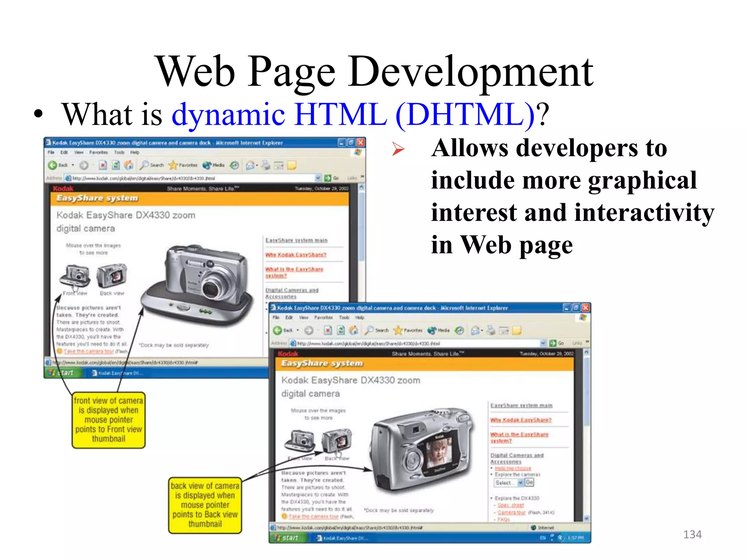The width and height of the screenshot is (747, 560).
Task: Click Back view camera thumbnail in upper window
Action: (x=112, y=276)
